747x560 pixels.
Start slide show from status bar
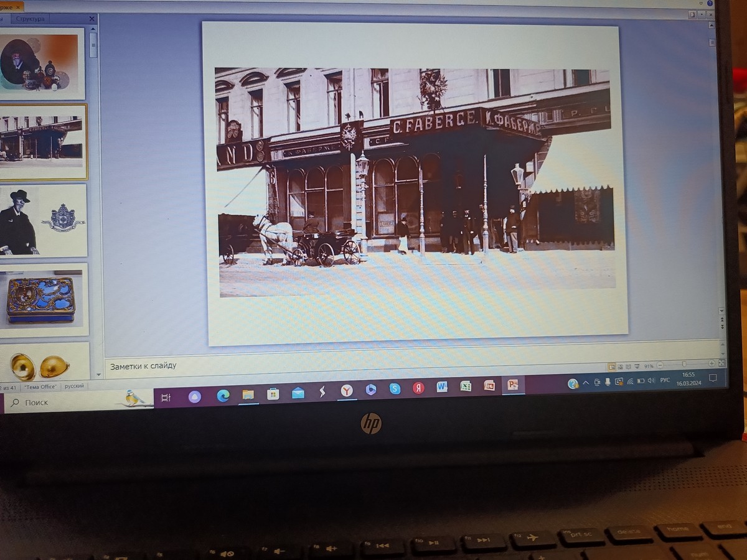pyautogui.click(x=637, y=366)
